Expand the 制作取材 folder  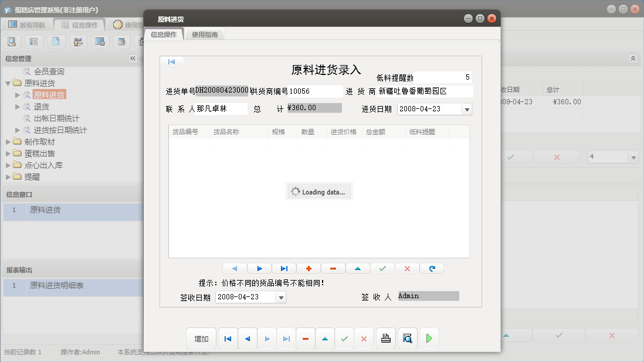pos(9,142)
